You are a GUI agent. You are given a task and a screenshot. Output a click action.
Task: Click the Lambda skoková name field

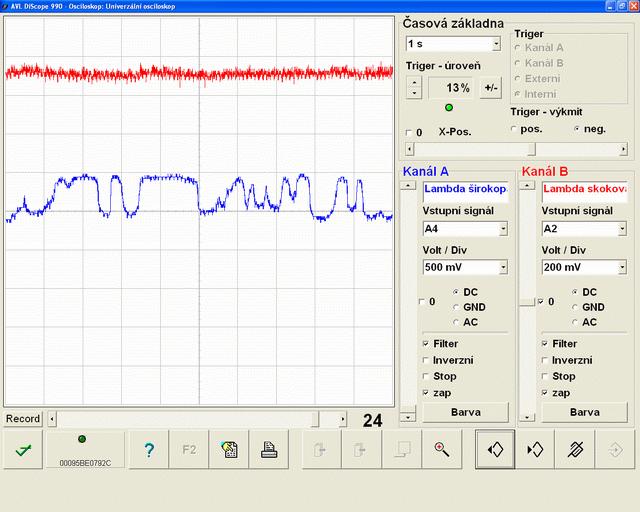[584, 189]
